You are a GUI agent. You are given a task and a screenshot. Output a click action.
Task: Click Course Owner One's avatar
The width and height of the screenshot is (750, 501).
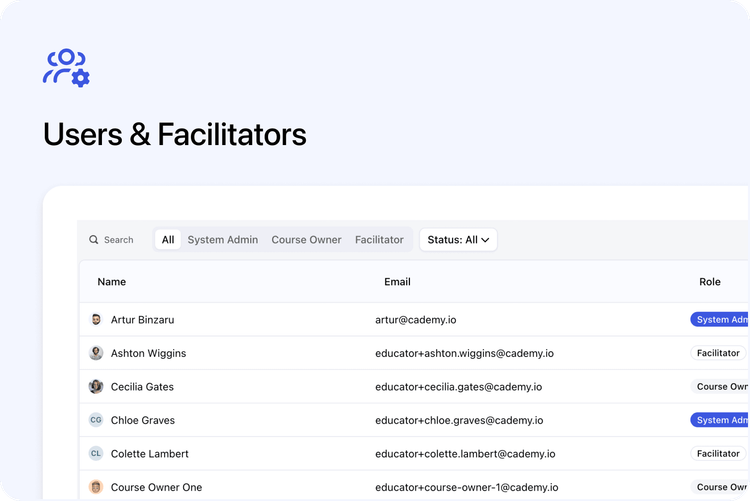click(x=96, y=487)
